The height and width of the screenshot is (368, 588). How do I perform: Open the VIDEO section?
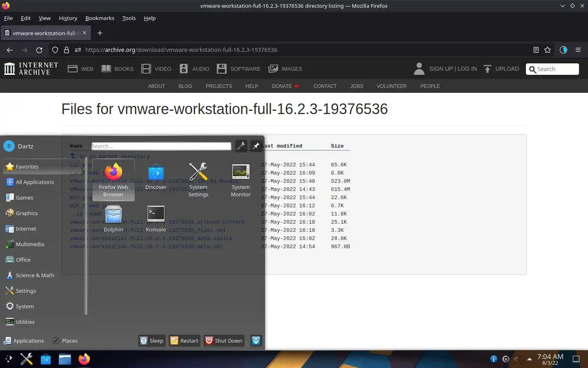pos(156,69)
